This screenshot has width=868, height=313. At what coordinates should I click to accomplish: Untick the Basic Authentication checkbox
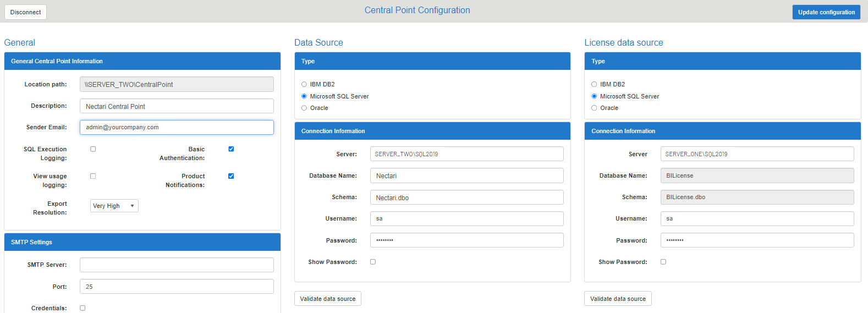pos(231,149)
